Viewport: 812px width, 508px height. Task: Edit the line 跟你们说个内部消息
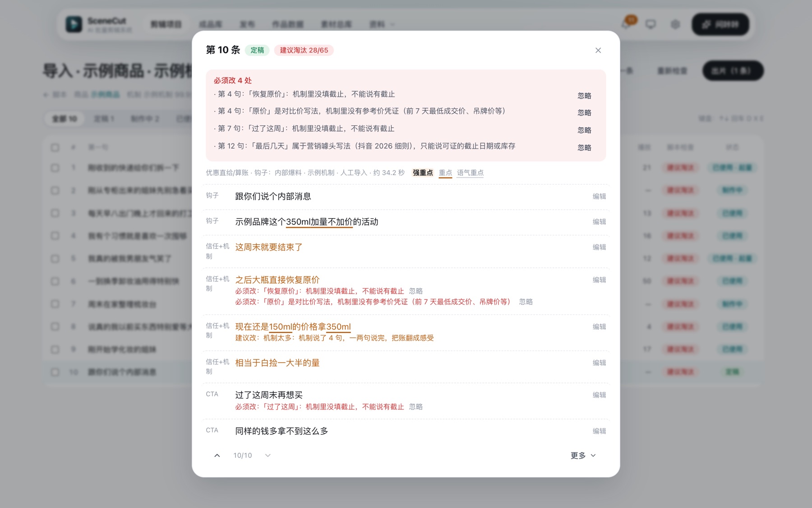coord(599,196)
